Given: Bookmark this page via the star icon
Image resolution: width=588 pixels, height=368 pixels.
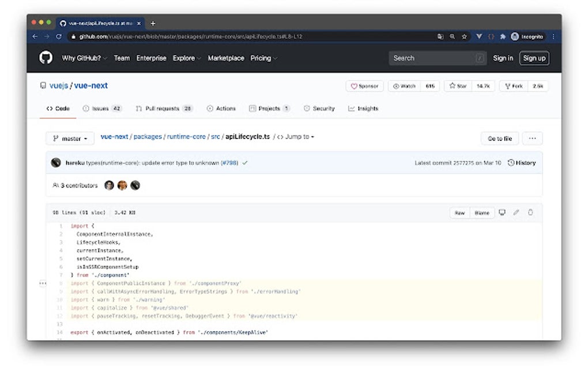Looking at the screenshot, I should 464,36.
